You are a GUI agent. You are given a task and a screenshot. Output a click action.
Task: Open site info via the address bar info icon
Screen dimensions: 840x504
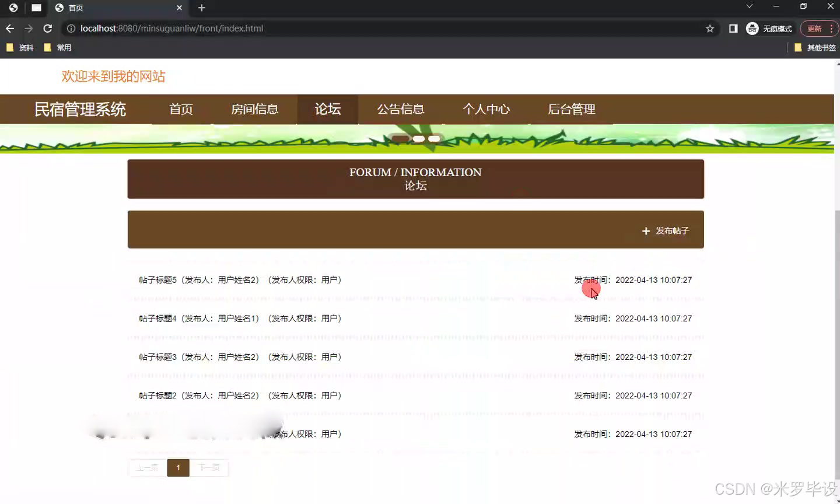[x=71, y=28]
